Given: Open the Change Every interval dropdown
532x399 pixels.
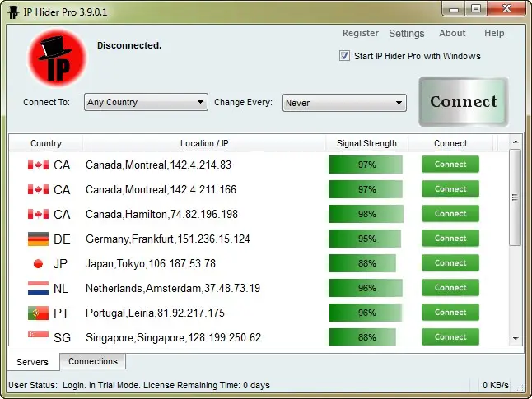Looking at the screenshot, I should click(344, 103).
